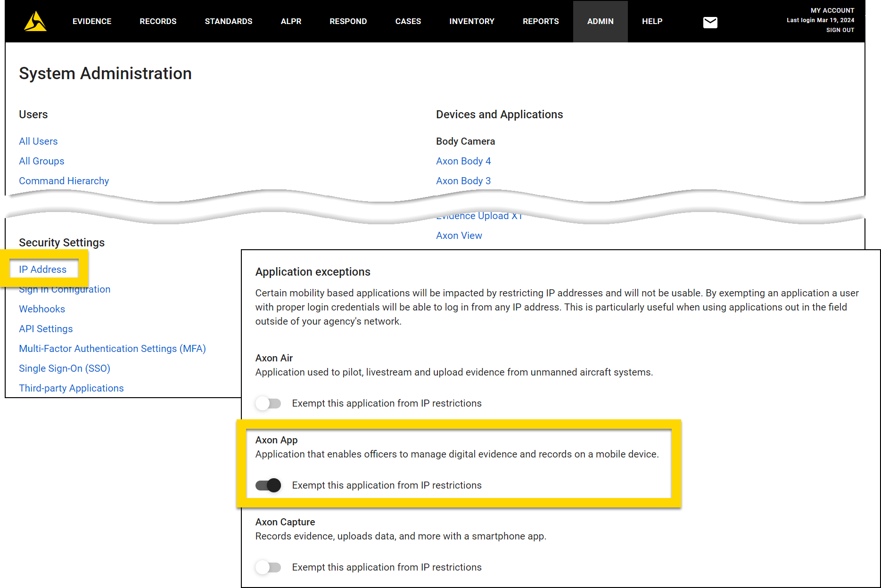Viewport: 881px width, 588px height.
Task: View Third-party Applications settings
Action: coord(71,388)
